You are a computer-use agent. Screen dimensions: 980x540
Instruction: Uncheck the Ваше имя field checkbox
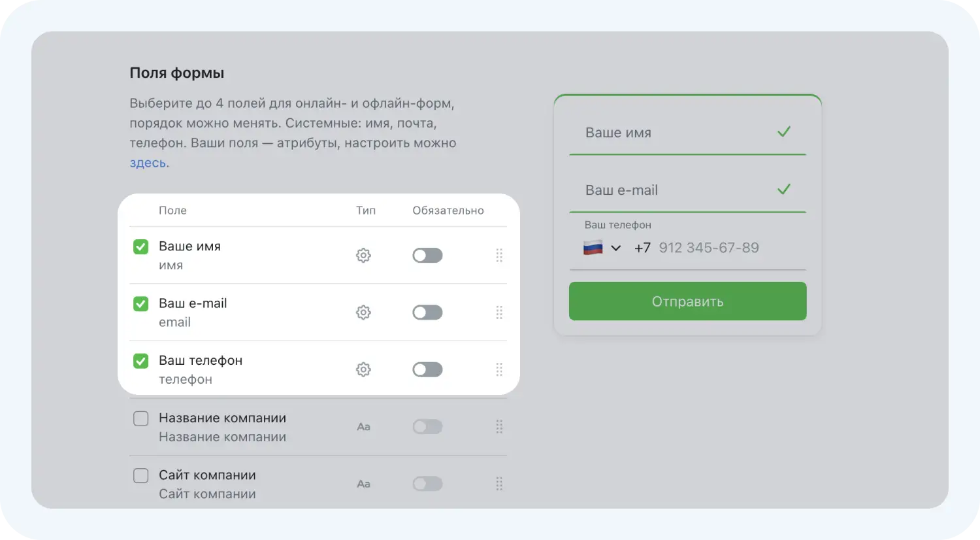tap(140, 246)
